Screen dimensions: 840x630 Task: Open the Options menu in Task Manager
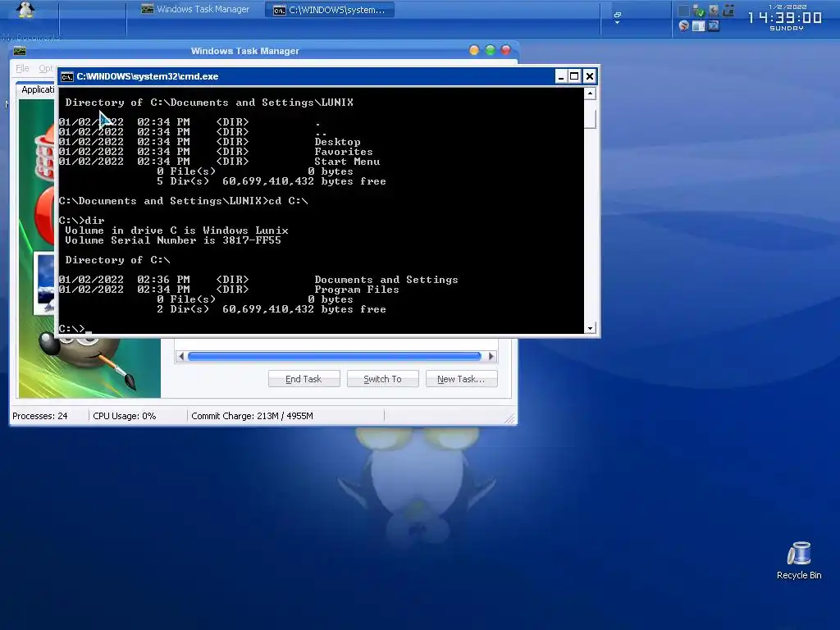pyautogui.click(x=46, y=69)
